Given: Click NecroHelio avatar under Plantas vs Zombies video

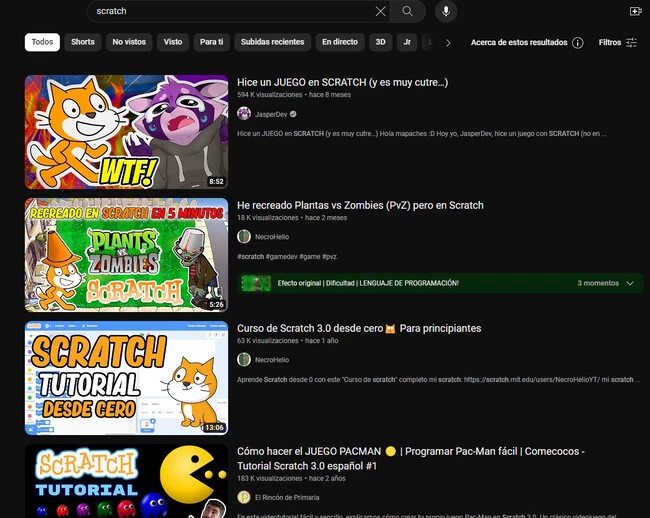Looking at the screenshot, I should pyautogui.click(x=244, y=237).
